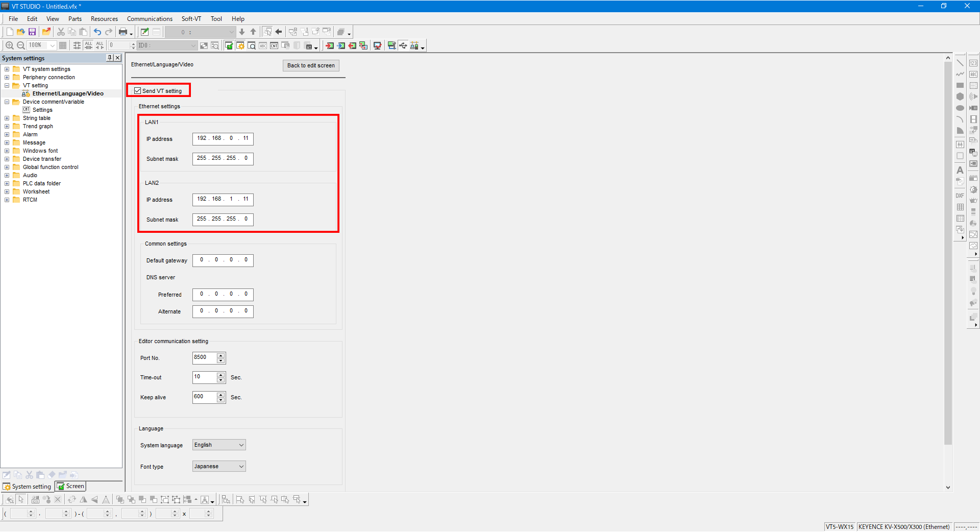Screen dimensions: 980x532
Task: Uncheck the Send VT setting checkbox
Action: click(138, 91)
